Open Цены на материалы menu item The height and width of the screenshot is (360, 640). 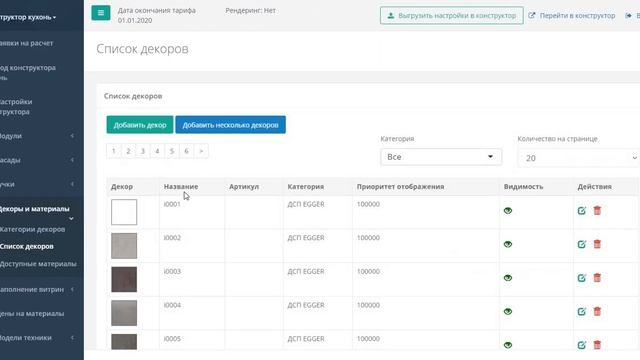[x=32, y=313]
